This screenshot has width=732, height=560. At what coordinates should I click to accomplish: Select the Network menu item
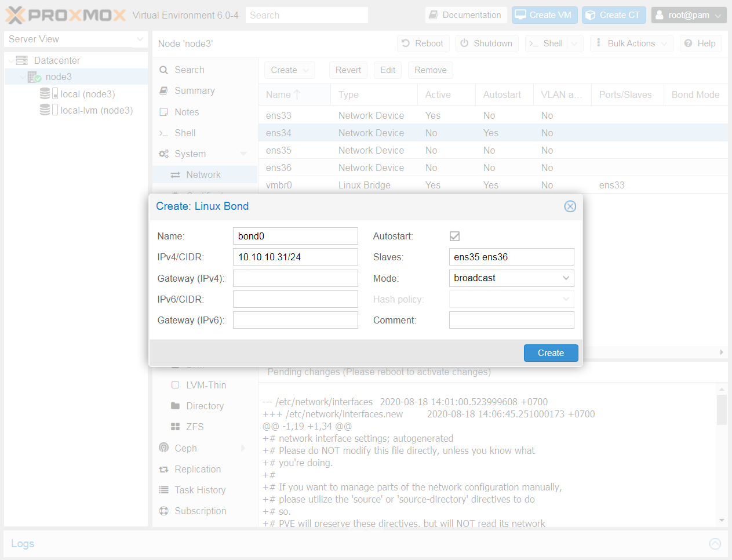[x=205, y=175]
